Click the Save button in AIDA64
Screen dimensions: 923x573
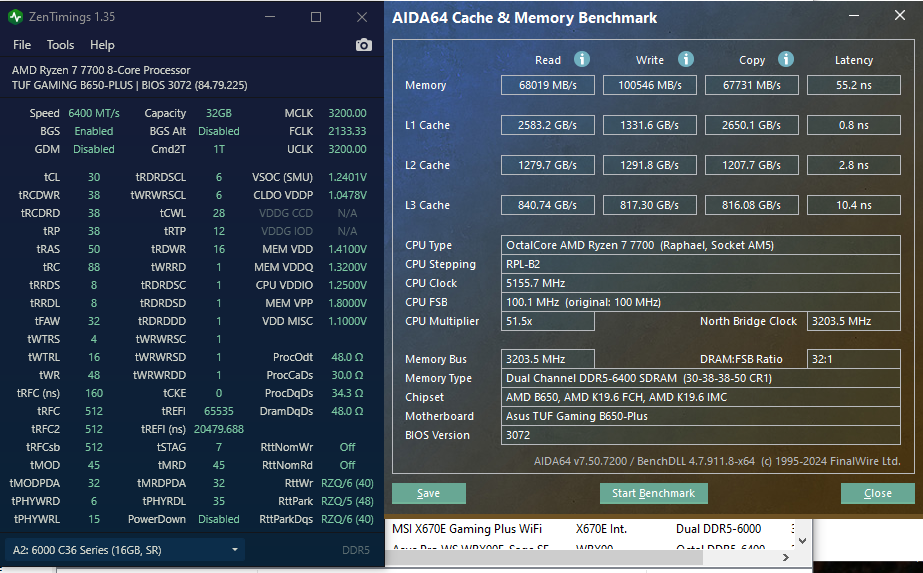click(x=429, y=493)
